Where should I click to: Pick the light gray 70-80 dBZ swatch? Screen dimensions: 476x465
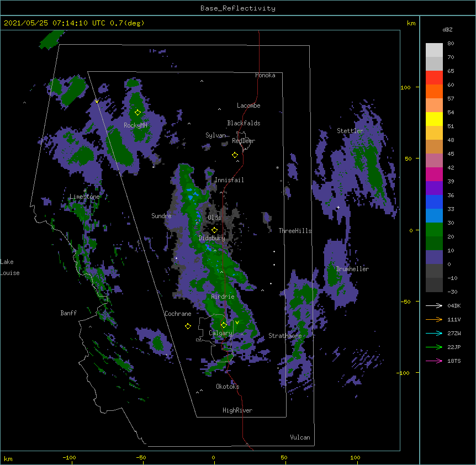coord(434,50)
